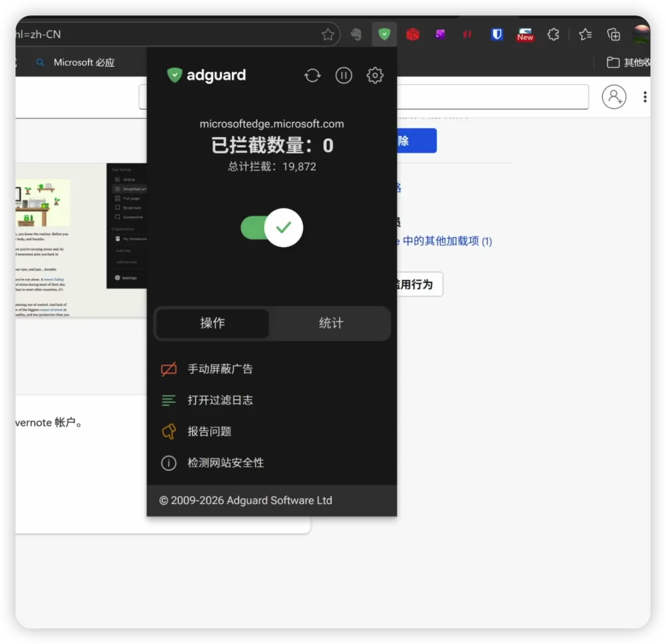Click the extension icon with New badge
This screenshot has width=666, height=644.
click(x=525, y=34)
